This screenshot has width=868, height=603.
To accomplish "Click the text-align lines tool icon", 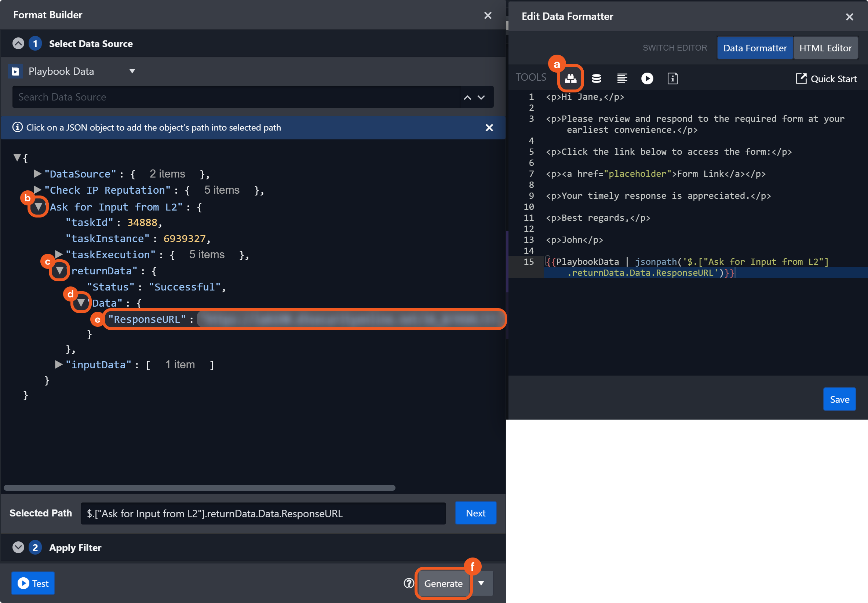I will pos(621,78).
